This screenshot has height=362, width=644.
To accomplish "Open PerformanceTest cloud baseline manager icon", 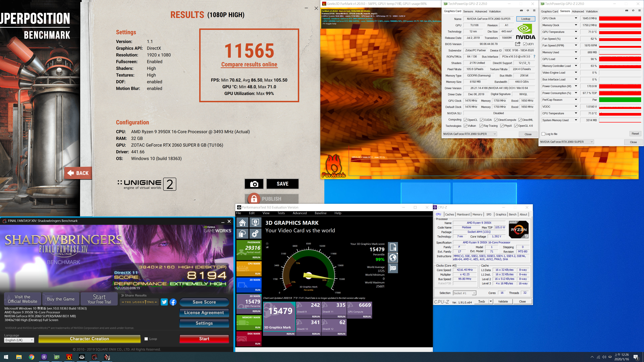I will click(243, 234).
